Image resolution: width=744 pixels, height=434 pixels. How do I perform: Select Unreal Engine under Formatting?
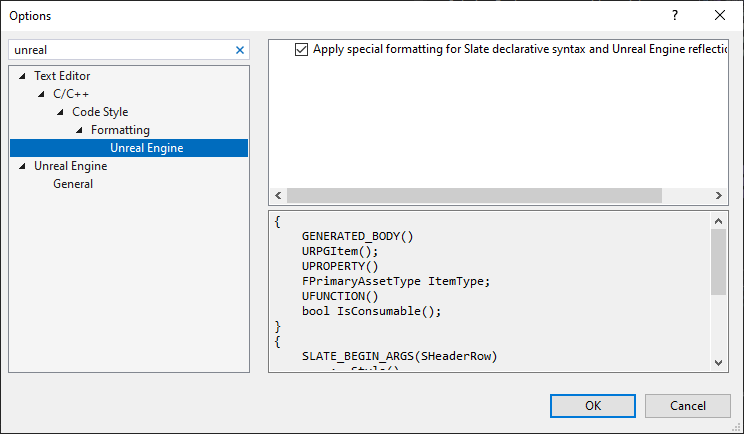147,148
